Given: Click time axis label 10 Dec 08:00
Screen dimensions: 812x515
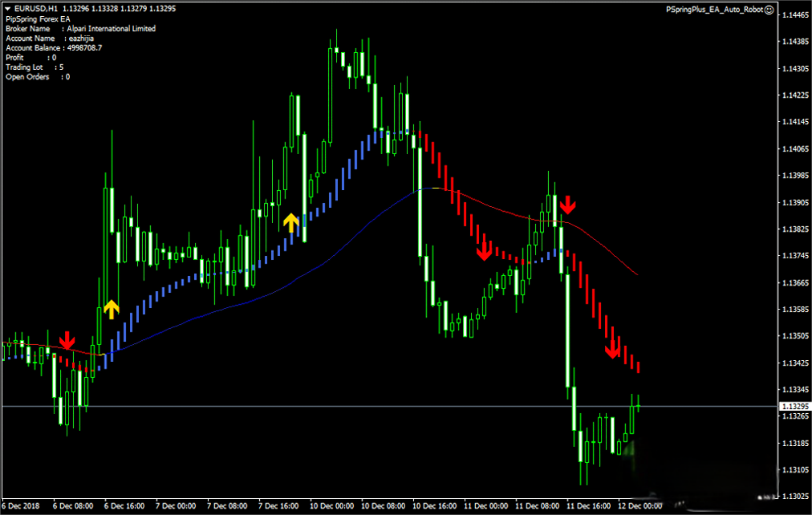Looking at the screenshot, I should [383, 505].
